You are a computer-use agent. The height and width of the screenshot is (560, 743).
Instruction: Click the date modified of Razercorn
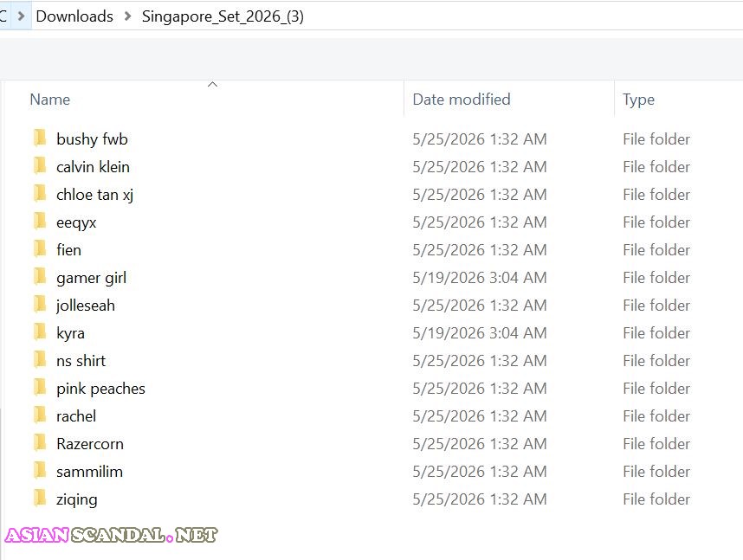480,444
